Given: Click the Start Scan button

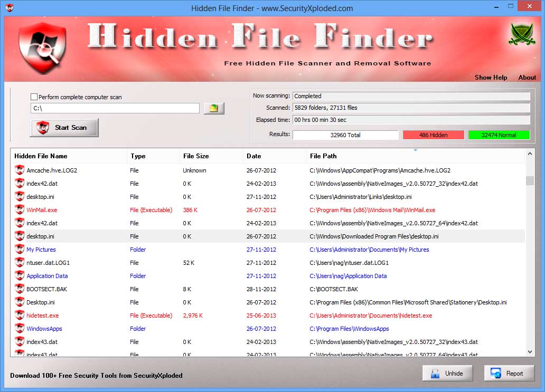Looking at the screenshot, I should coord(64,128).
